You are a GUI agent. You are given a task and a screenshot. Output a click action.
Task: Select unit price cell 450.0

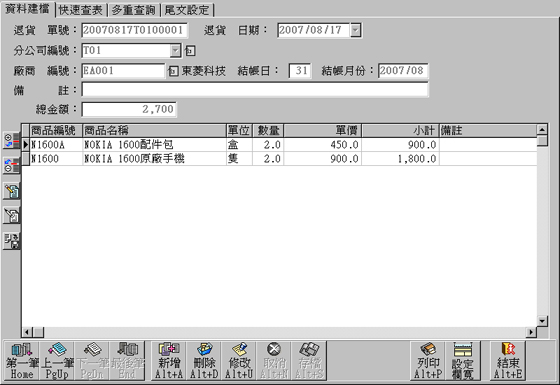coord(322,145)
